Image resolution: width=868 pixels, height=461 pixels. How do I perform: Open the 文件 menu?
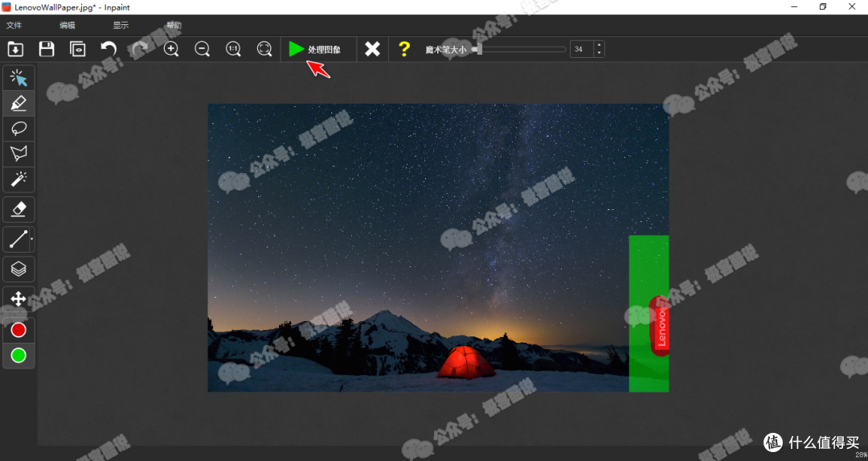14,26
